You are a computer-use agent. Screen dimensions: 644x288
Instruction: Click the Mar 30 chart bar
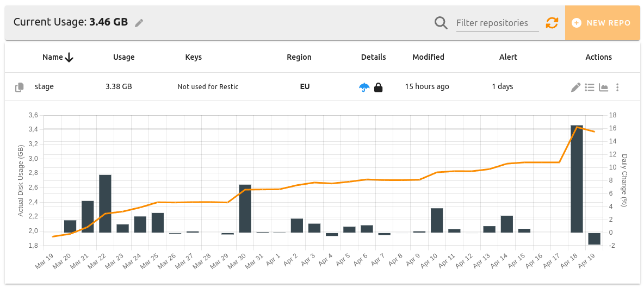(245, 209)
